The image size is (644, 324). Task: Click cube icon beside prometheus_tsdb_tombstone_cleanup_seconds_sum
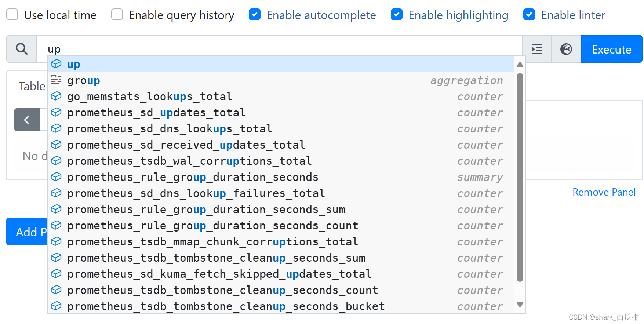point(56,258)
